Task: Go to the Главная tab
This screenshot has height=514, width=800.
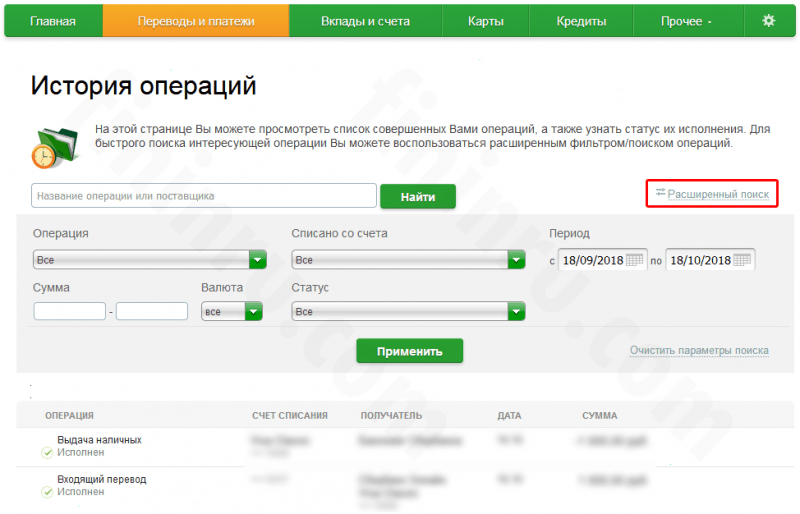Action: [x=53, y=21]
